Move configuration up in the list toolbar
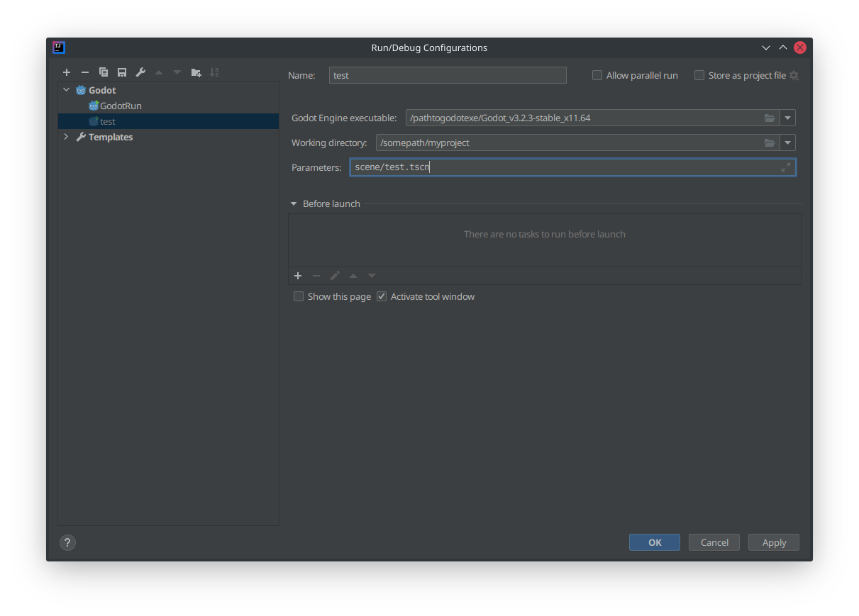 pos(159,72)
